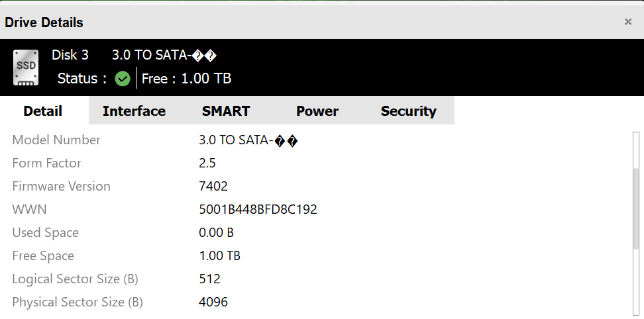Select the Model Number value in list
The height and width of the screenshot is (319, 644).
pos(248,140)
